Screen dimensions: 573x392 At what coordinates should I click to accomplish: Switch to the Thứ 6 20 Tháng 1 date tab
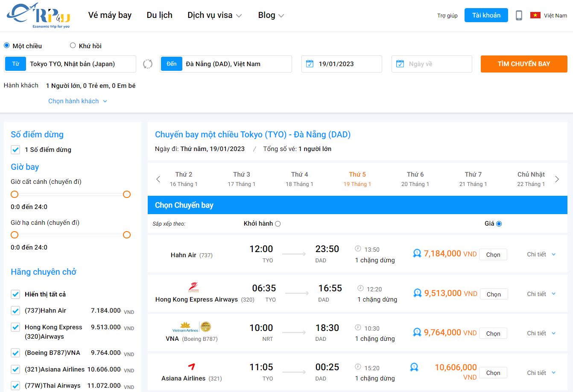click(414, 179)
